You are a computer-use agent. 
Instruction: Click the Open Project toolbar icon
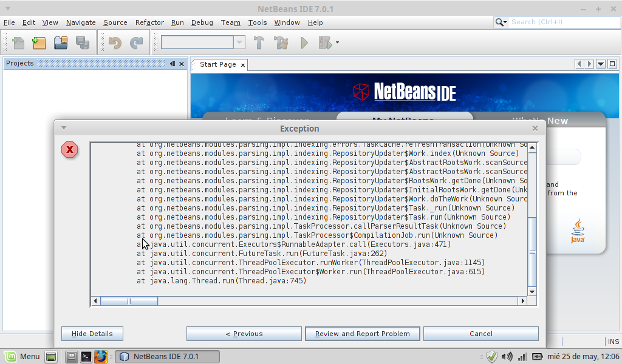click(60, 43)
